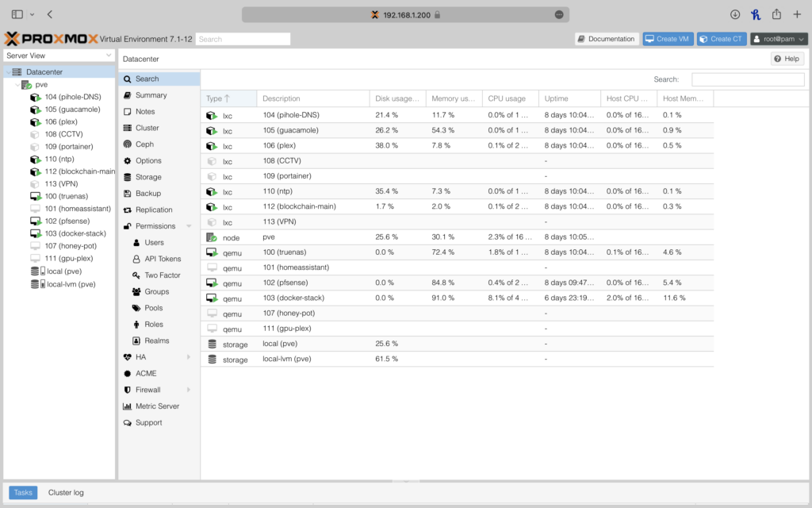Click the top Proxmox search field

pyautogui.click(x=243, y=39)
